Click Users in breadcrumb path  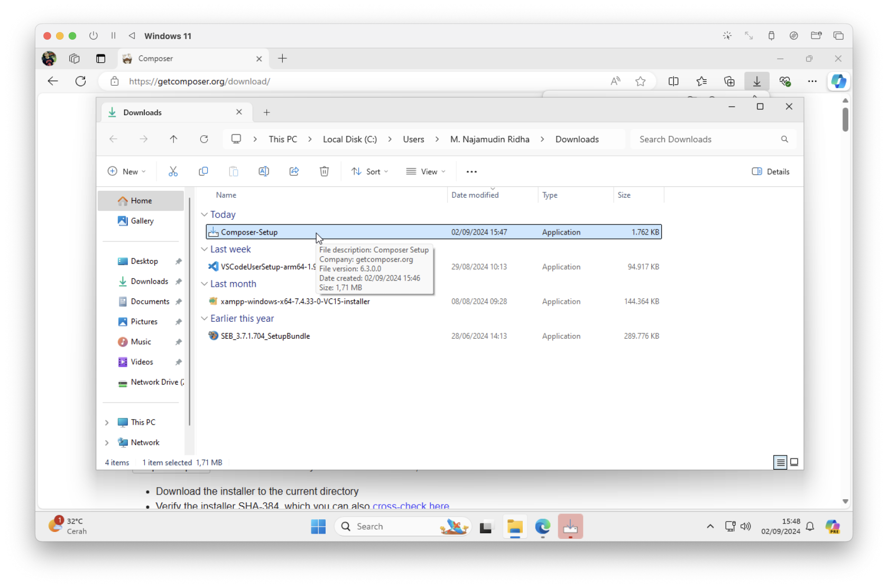tap(413, 139)
